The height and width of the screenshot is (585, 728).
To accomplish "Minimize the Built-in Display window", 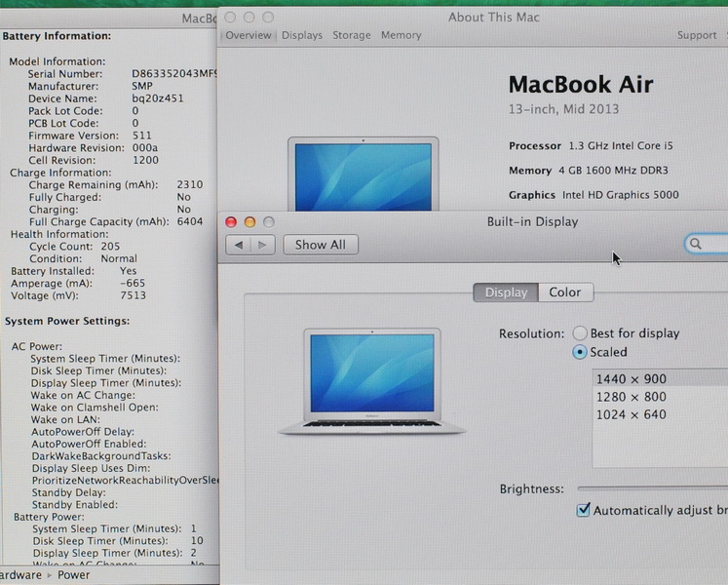I will click(249, 222).
